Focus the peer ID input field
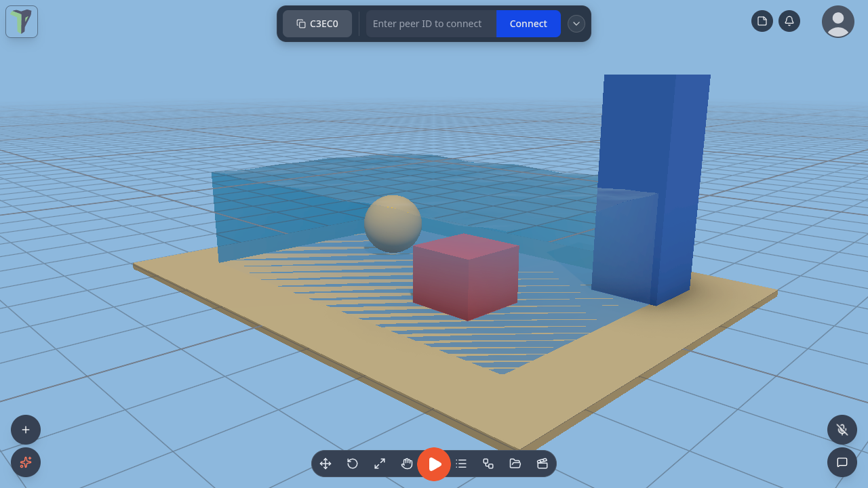868x488 pixels. pyautogui.click(x=431, y=24)
